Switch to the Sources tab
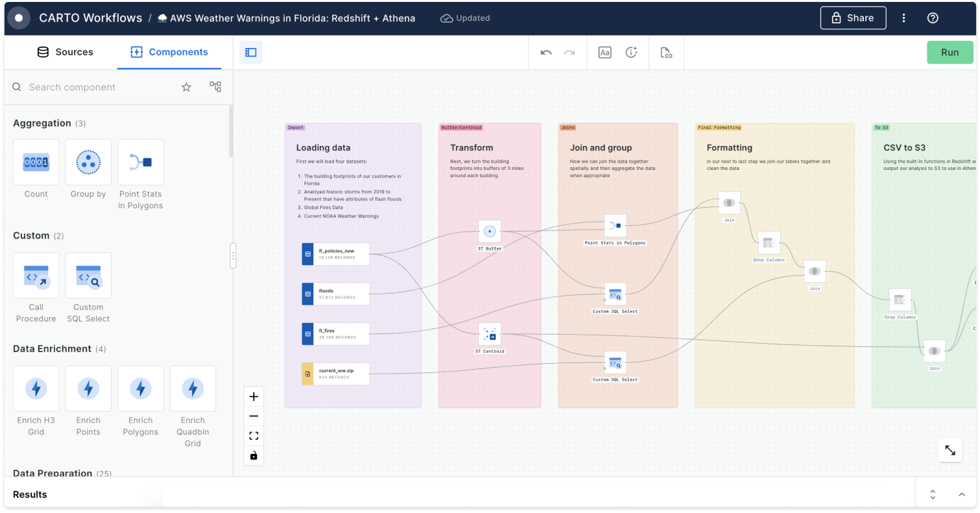Image resolution: width=980 pixels, height=513 pixels. click(65, 52)
